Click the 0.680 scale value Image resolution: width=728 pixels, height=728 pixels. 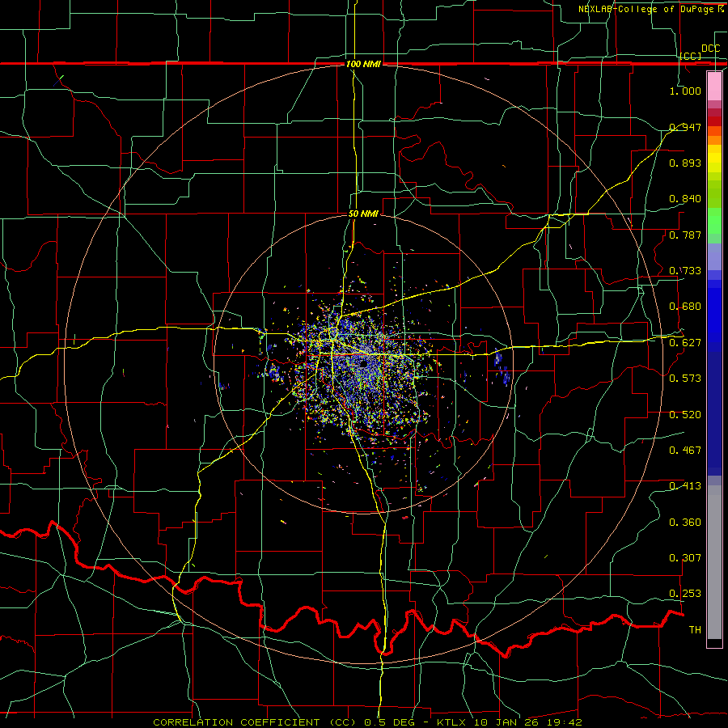pos(685,307)
